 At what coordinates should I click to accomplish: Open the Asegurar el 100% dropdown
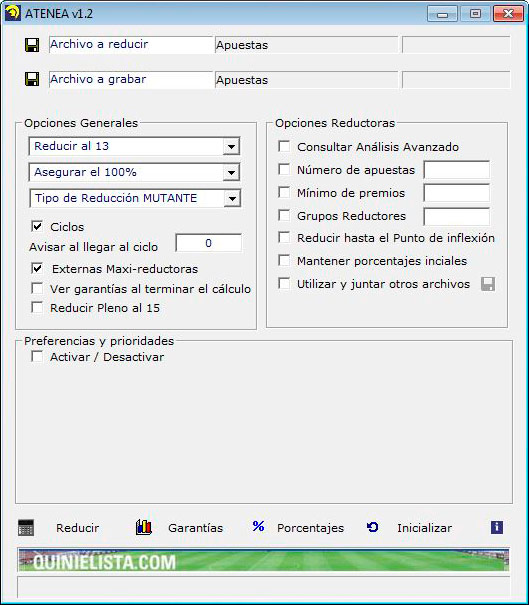231,172
